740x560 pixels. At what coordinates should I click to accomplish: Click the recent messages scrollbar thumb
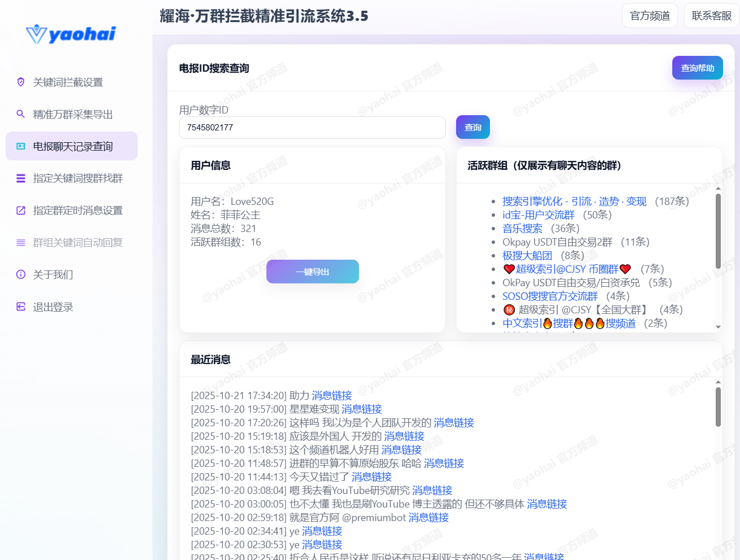[x=718, y=406]
